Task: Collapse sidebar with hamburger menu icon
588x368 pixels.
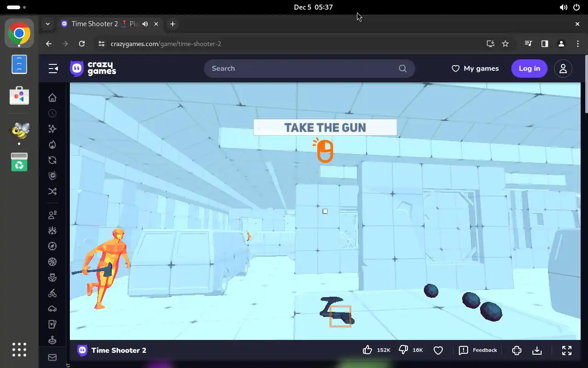Action: click(x=53, y=69)
